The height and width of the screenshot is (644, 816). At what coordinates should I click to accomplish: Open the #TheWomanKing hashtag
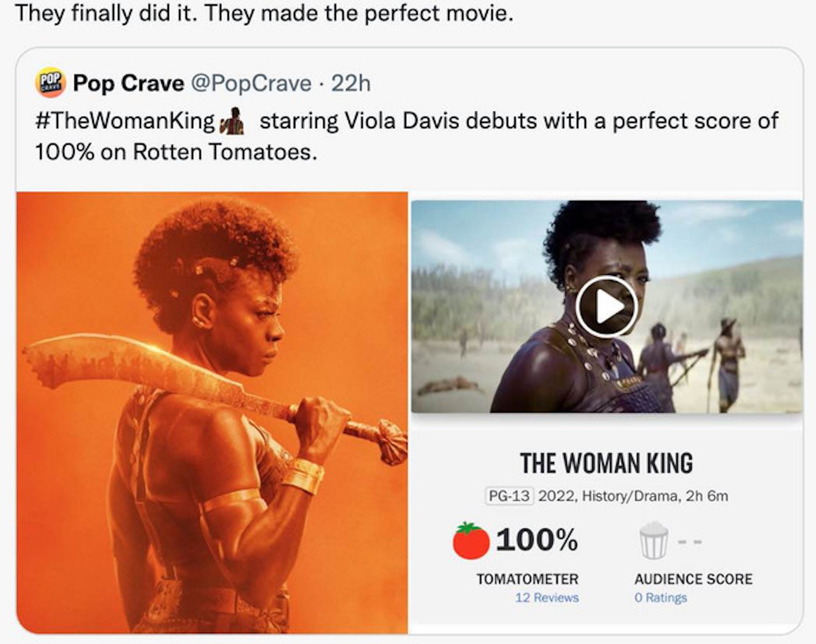(125, 121)
